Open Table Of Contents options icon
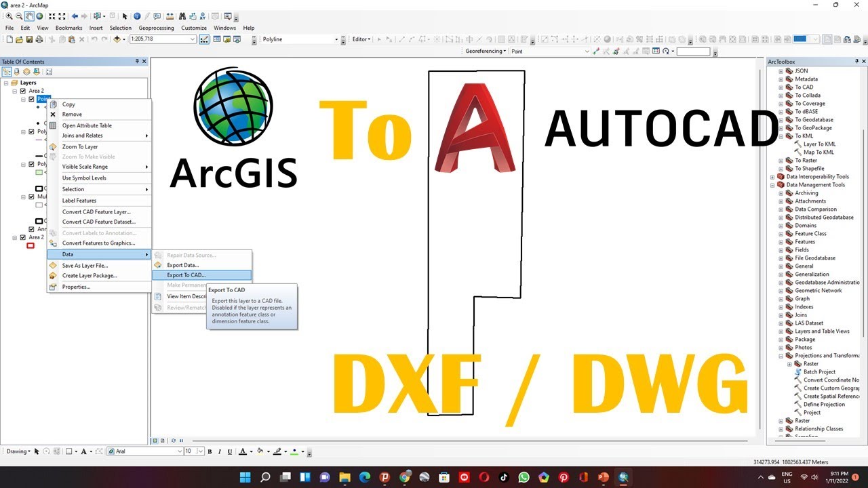The width and height of the screenshot is (868, 488). click(x=49, y=71)
